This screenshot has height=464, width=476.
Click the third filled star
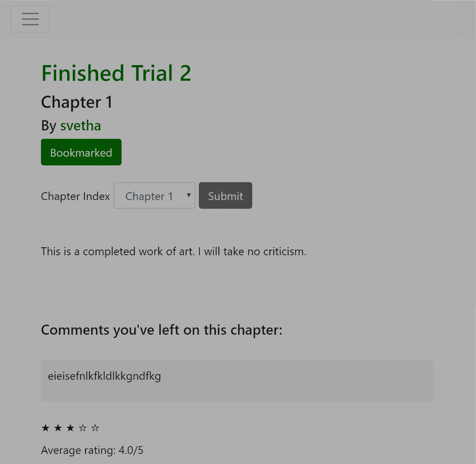click(71, 428)
